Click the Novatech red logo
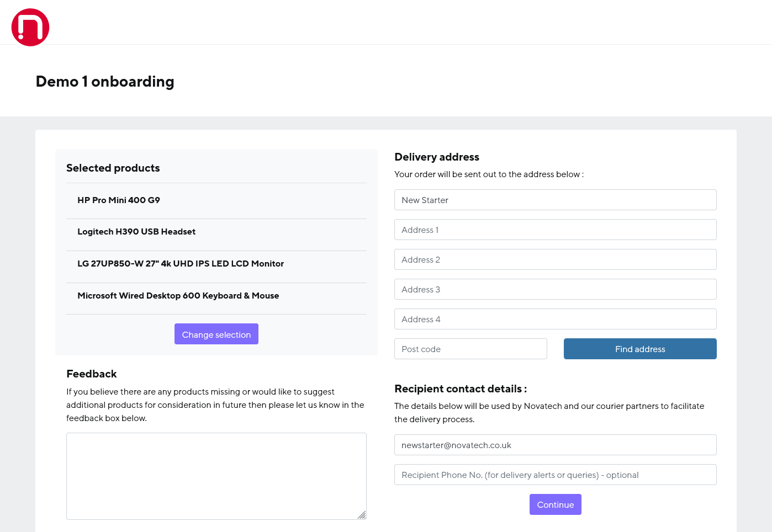 [x=30, y=27]
